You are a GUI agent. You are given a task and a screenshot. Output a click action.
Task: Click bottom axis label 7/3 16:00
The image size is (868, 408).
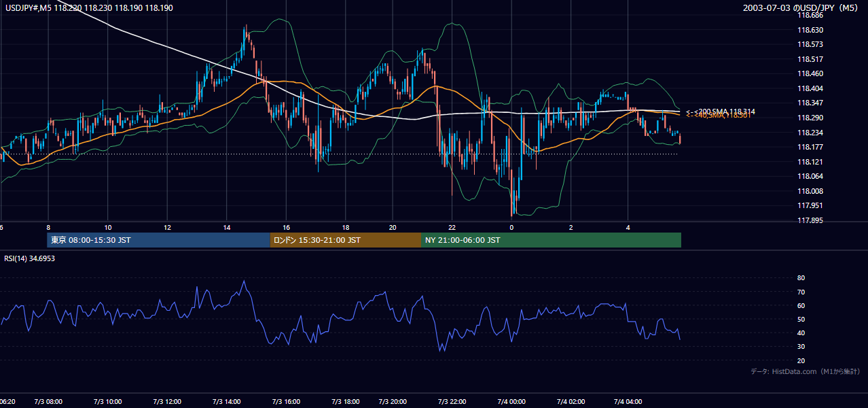(x=286, y=402)
